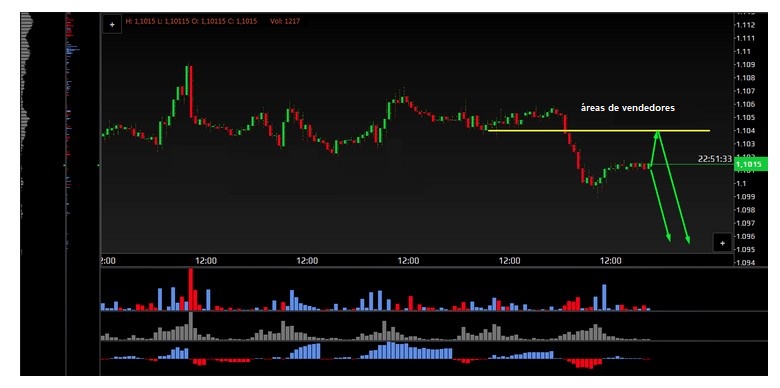Click the 1.111 price axis label
This screenshot has height=388, width=780.
[x=746, y=38]
